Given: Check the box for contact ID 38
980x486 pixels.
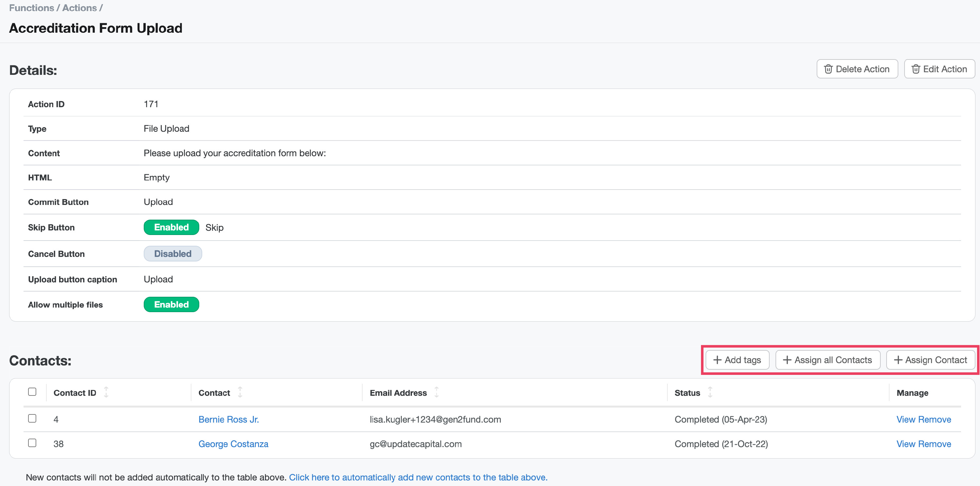Looking at the screenshot, I should 32,443.
